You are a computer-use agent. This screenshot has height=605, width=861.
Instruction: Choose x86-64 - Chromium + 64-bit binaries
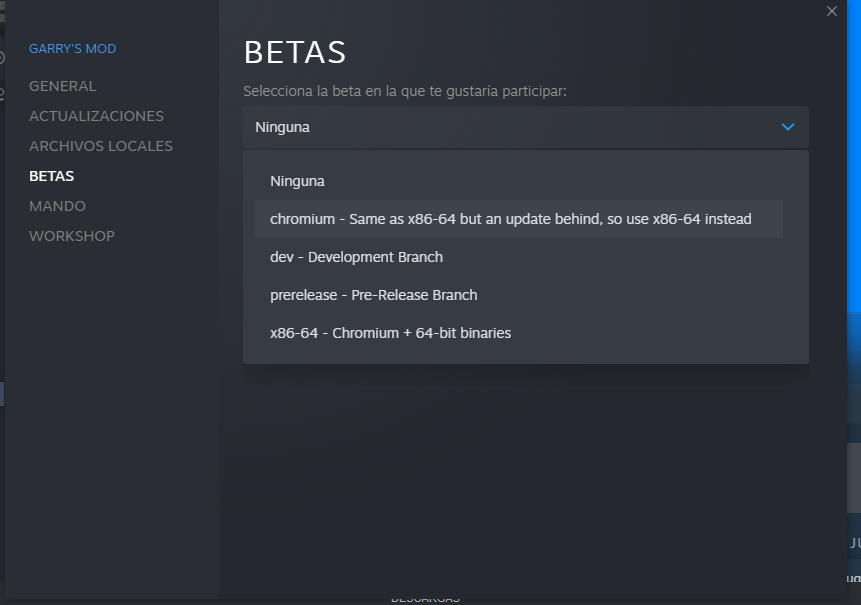click(x=390, y=333)
